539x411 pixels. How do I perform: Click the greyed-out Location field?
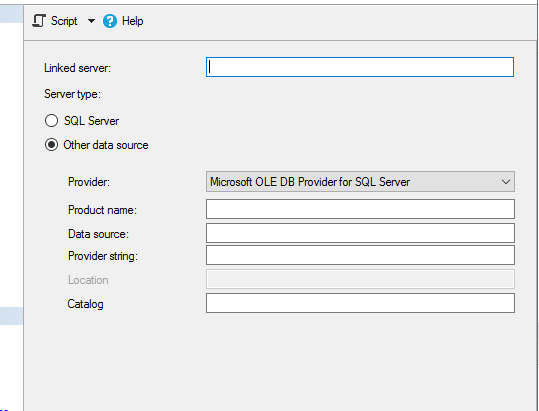pos(360,279)
